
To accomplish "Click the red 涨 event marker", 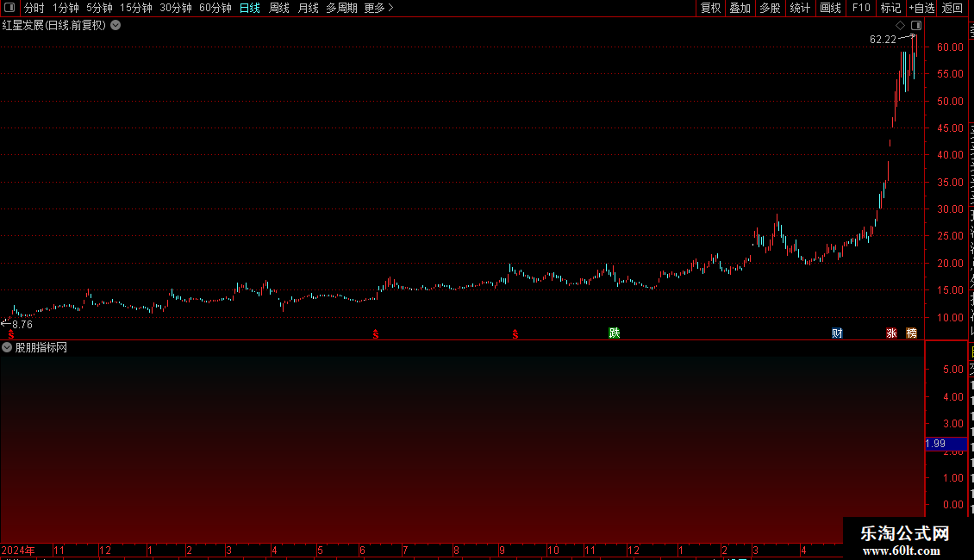I will 891,333.
